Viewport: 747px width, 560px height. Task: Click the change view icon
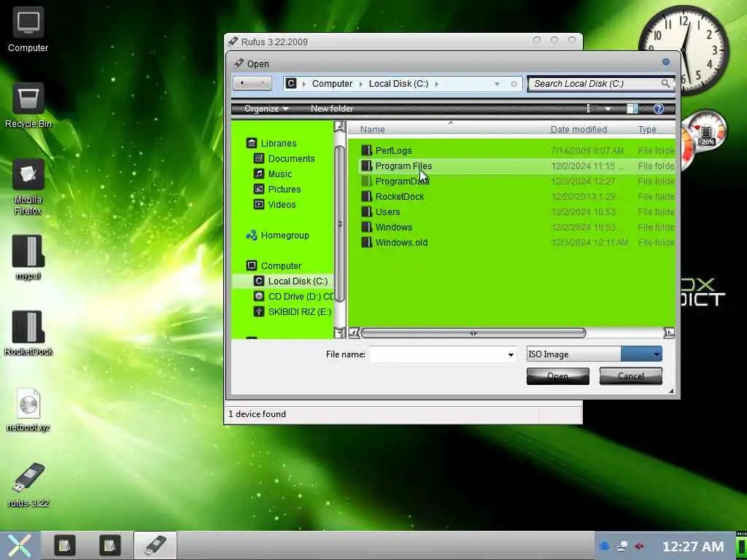[589, 109]
